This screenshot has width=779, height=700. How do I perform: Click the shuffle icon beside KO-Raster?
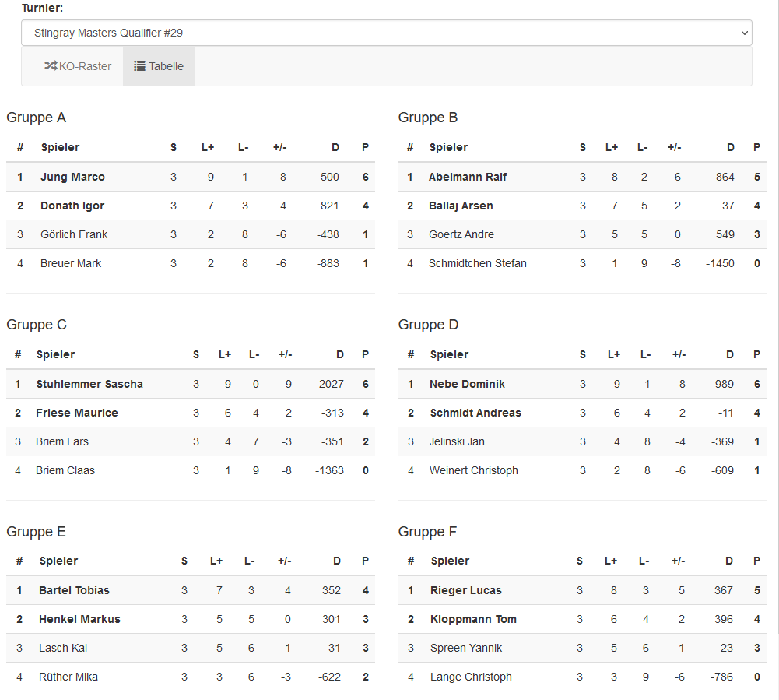[51, 66]
